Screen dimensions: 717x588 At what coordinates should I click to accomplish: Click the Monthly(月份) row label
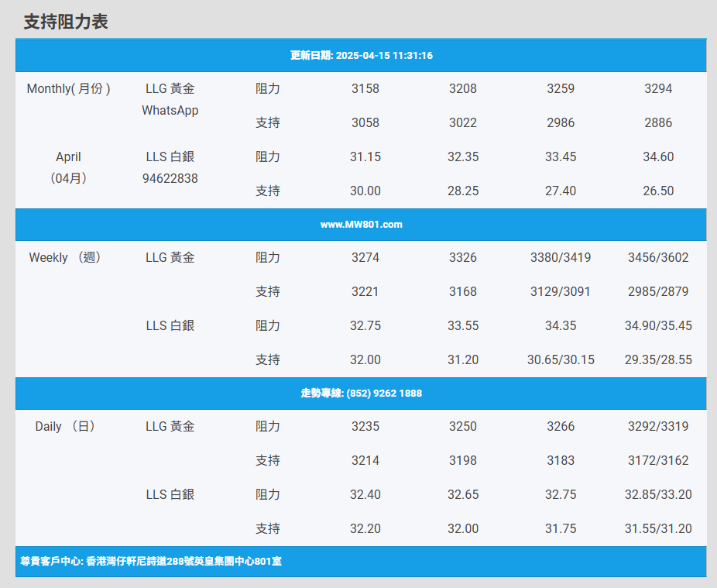pyautogui.click(x=69, y=88)
